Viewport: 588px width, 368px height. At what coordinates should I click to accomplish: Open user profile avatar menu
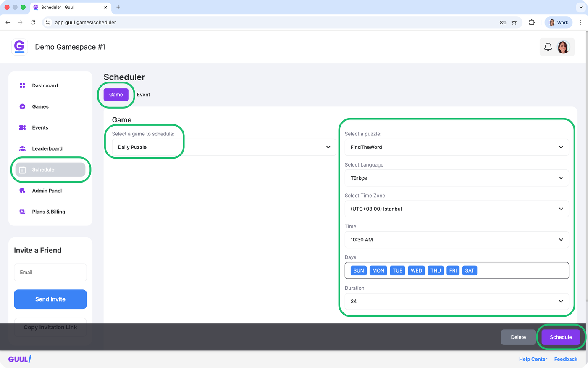click(563, 47)
